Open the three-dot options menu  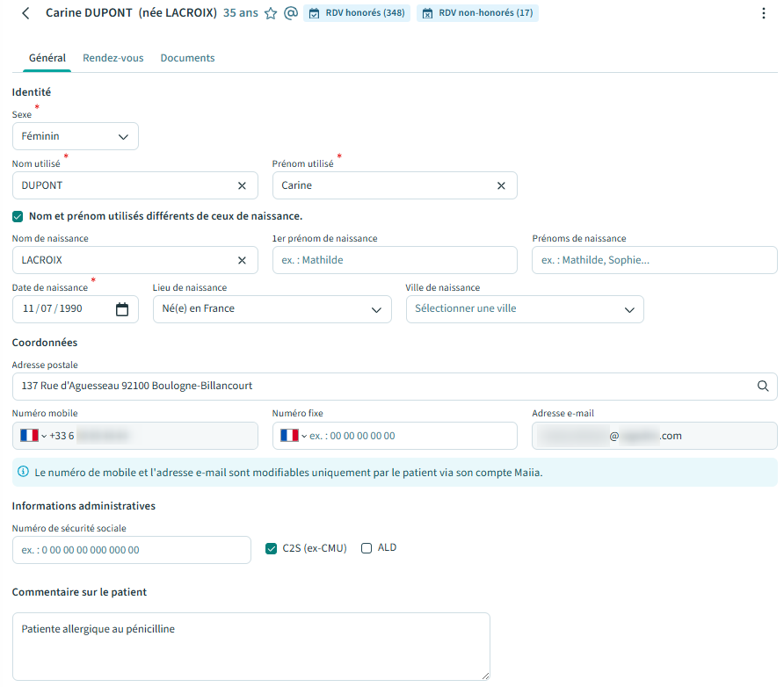[x=763, y=13]
